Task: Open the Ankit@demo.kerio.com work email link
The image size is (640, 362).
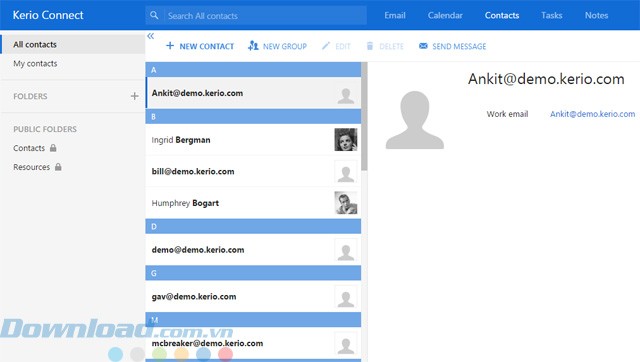Action: [592, 114]
